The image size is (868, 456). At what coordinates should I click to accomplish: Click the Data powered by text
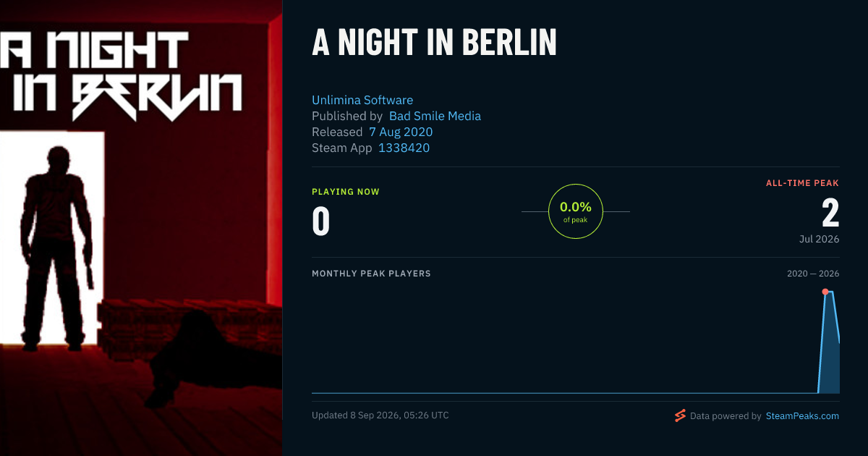726,416
